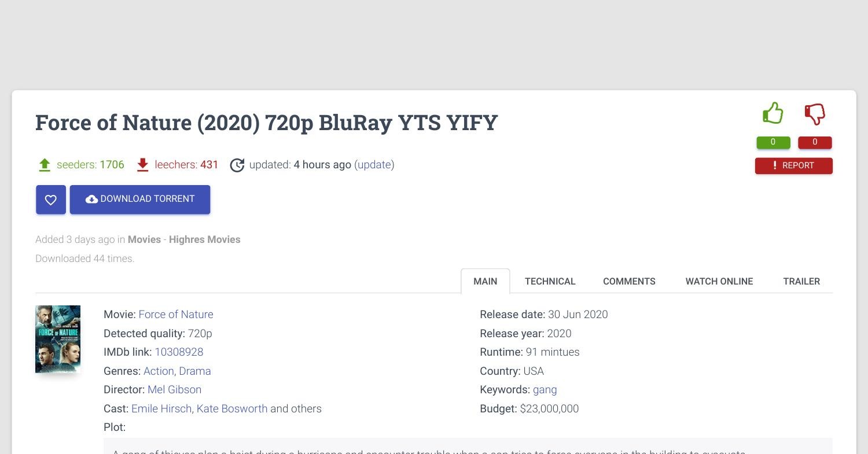This screenshot has height=454, width=868.
Task: Click the updated clock refresh icon
Action: pyautogui.click(x=237, y=165)
